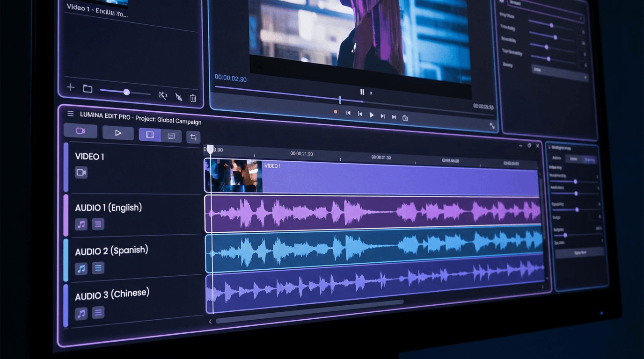
Task: Click the trash delete icon
Action: (193, 98)
